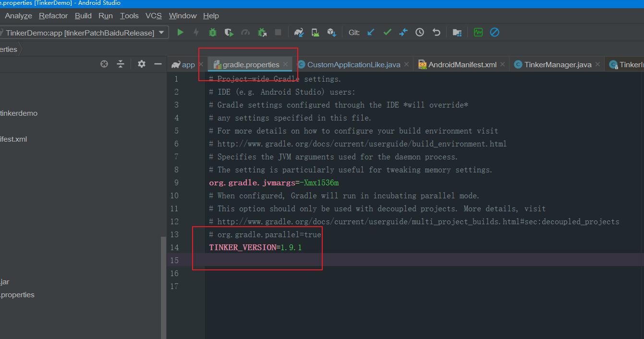Close the gradle.properties tab

(x=285, y=64)
